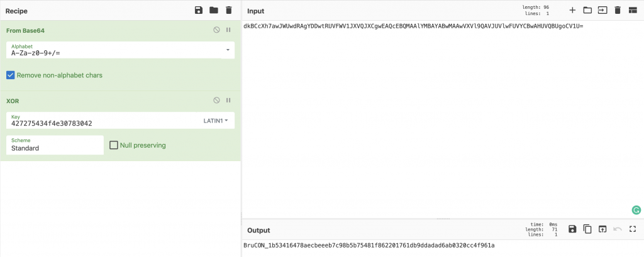
Task: Open file as input icon
Action: point(602,10)
